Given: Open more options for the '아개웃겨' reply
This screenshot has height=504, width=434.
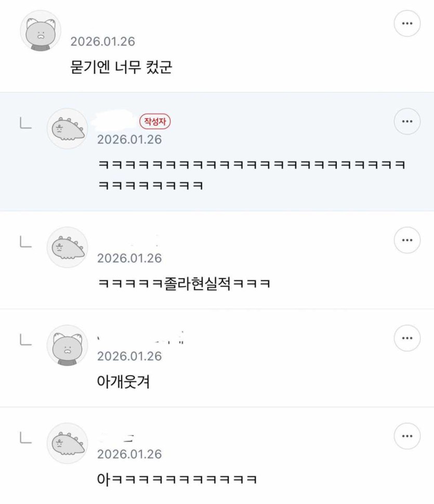Looking at the screenshot, I should coord(407,339).
